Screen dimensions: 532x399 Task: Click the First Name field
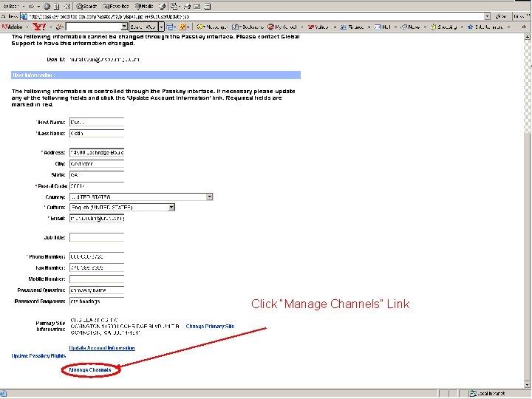[97, 122]
